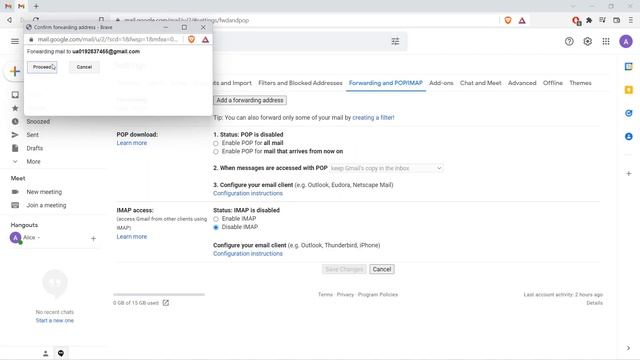Get add-ons plus icon in side panel
The height and width of the screenshot is (360, 640).
629,173
